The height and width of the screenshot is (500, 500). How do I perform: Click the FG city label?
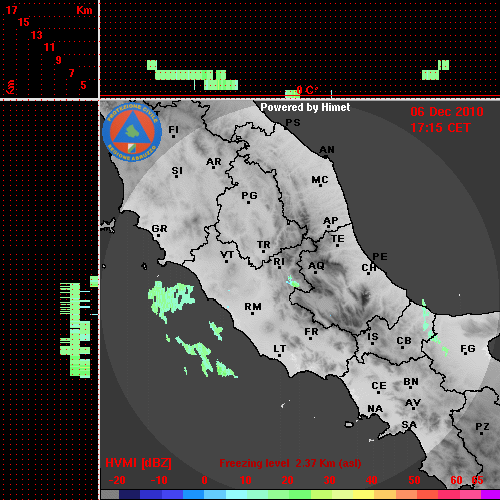click(468, 349)
